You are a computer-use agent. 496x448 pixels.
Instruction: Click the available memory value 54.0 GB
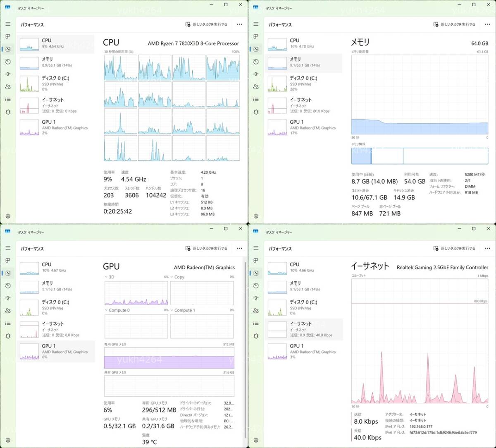[415, 181]
